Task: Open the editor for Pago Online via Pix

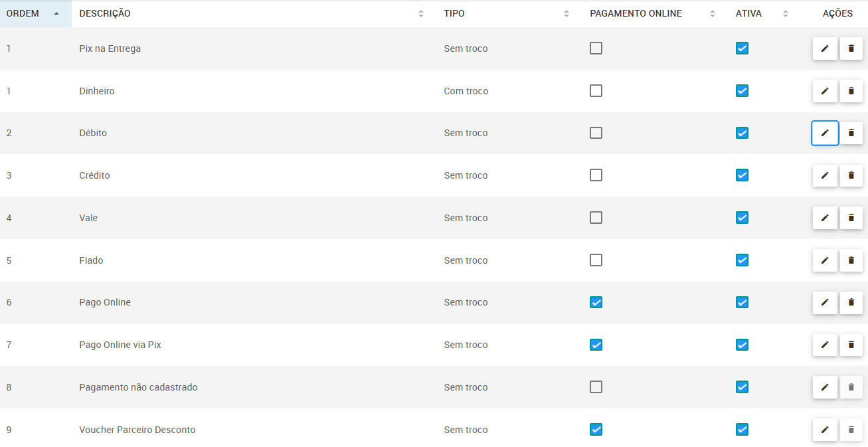Action: coord(825,345)
